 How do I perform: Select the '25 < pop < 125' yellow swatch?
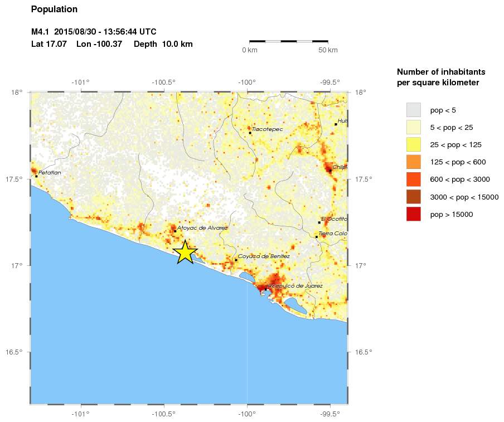(413, 144)
